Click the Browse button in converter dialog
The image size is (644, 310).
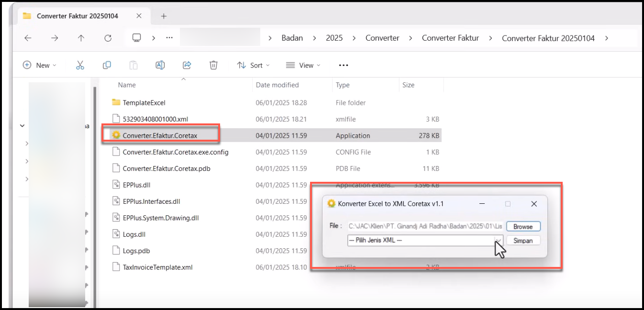(x=523, y=226)
